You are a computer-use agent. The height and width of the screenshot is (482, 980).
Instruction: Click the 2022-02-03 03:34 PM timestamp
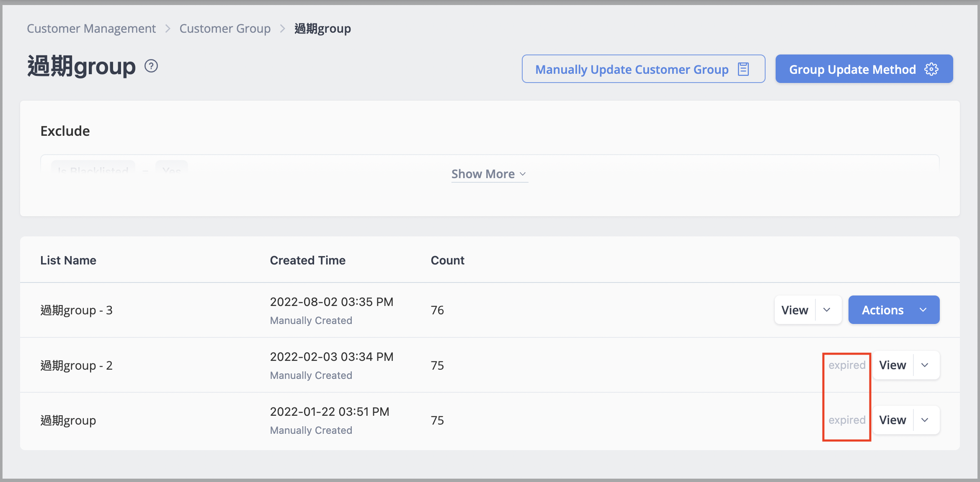[x=332, y=357]
